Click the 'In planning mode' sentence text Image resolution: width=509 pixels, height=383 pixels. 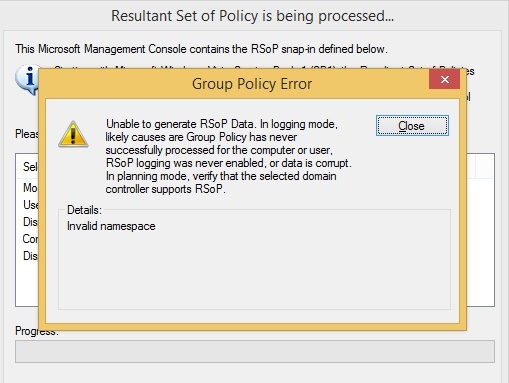click(221, 182)
